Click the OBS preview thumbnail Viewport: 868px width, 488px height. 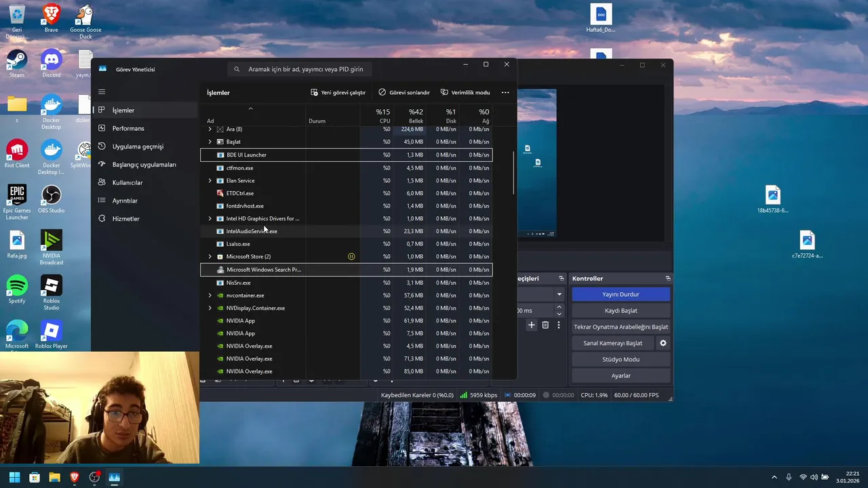[537, 163]
